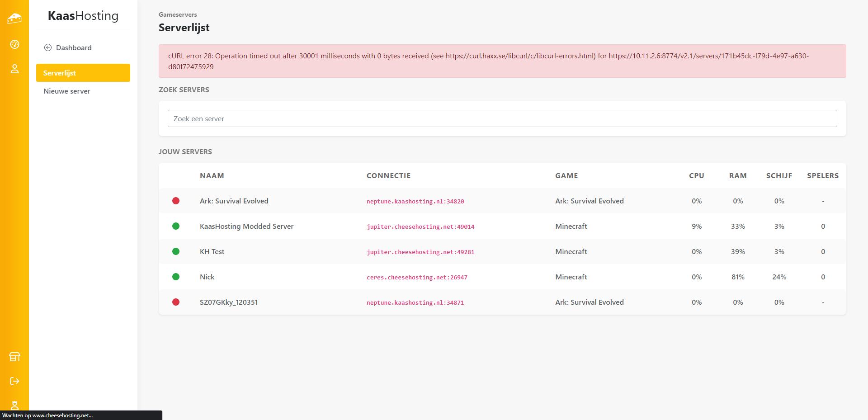The width and height of the screenshot is (868, 420).
Task: Open the gauge dashboard icon in sidebar
Action: pyautogui.click(x=14, y=44)
